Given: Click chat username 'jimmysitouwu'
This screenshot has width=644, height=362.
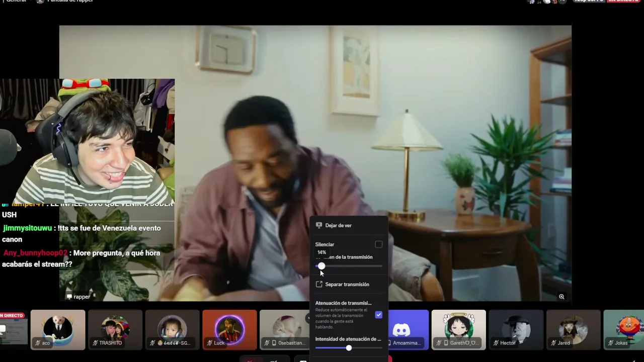Looking at the screenshot, I should [27, 228].
